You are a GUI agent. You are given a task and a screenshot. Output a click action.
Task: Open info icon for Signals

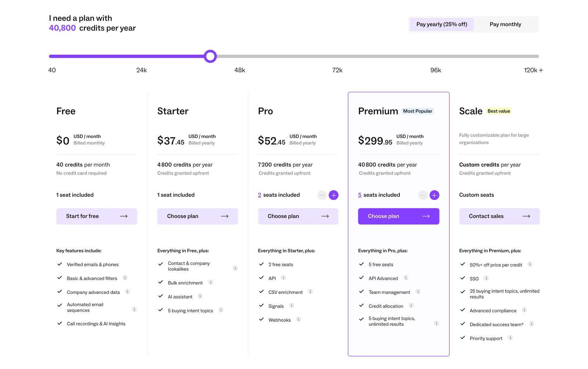291,305
